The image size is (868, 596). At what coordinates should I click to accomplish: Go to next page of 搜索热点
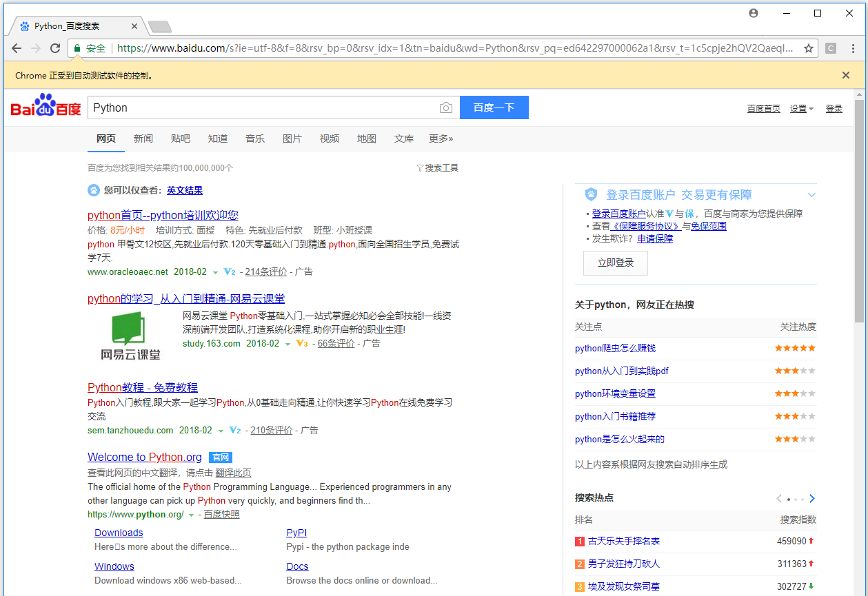tap(812, 498)
